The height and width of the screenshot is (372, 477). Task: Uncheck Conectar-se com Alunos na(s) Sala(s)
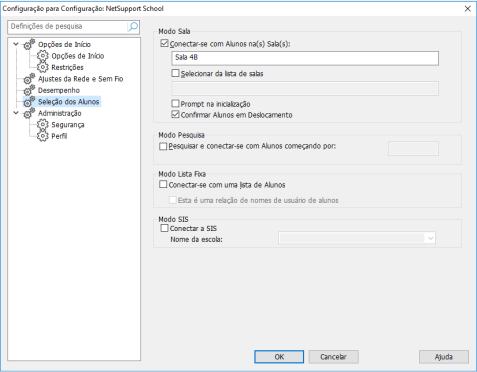(x=164, y=43)
